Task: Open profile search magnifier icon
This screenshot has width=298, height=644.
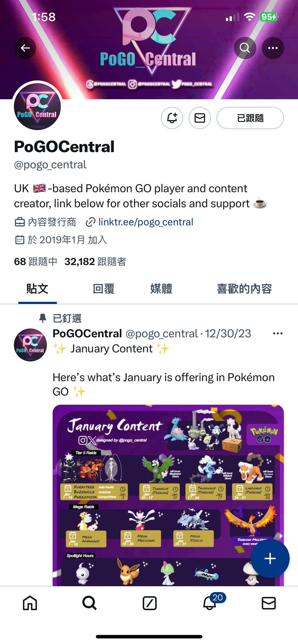Action: 245,48
